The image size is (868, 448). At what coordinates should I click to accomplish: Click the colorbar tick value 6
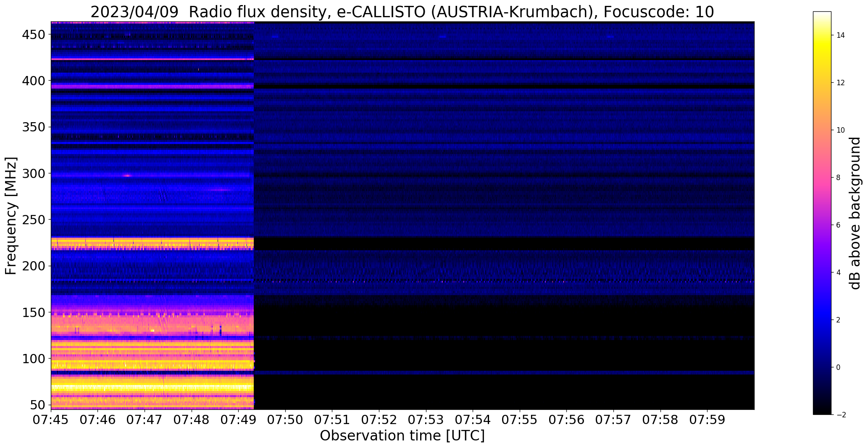(x=838, y=225)
